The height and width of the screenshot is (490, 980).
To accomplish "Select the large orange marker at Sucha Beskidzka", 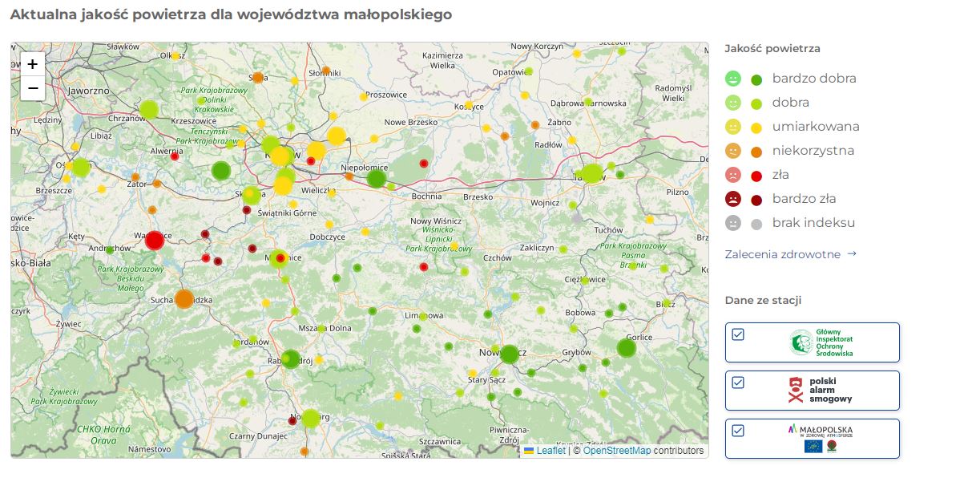I will click(x=184, y=299).
